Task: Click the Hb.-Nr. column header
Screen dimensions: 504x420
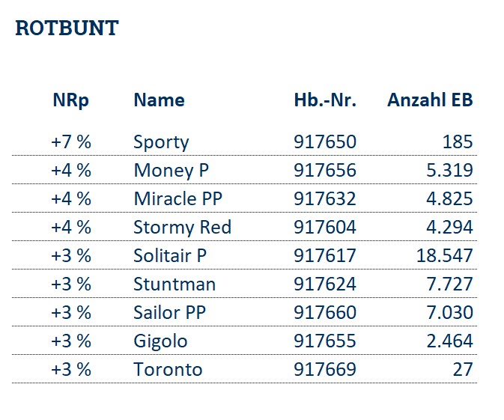Action: coord(325,100)
